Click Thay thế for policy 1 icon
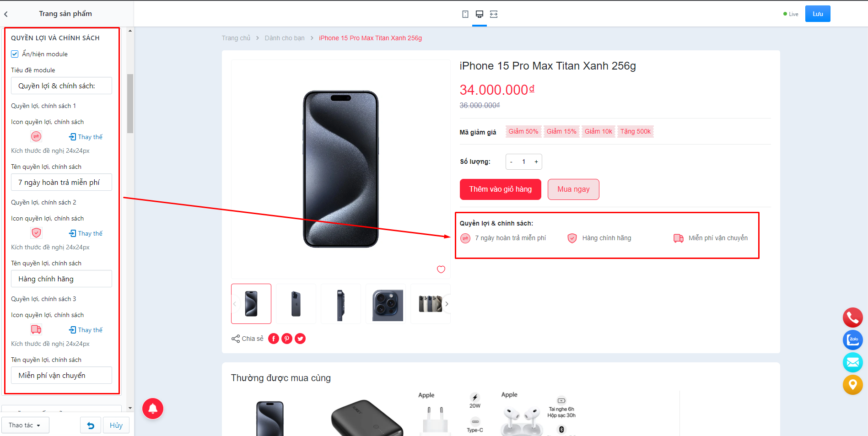 [86, 137]
